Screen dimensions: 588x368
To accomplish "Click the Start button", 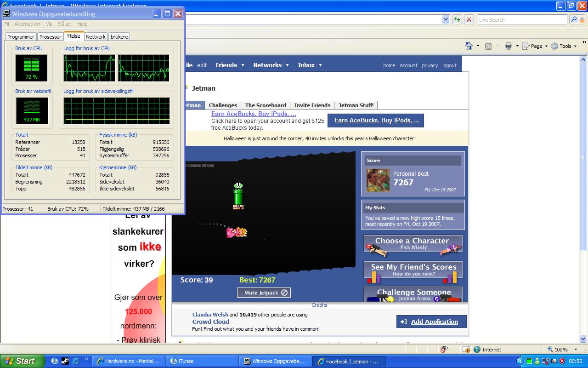I will point(22,361).
